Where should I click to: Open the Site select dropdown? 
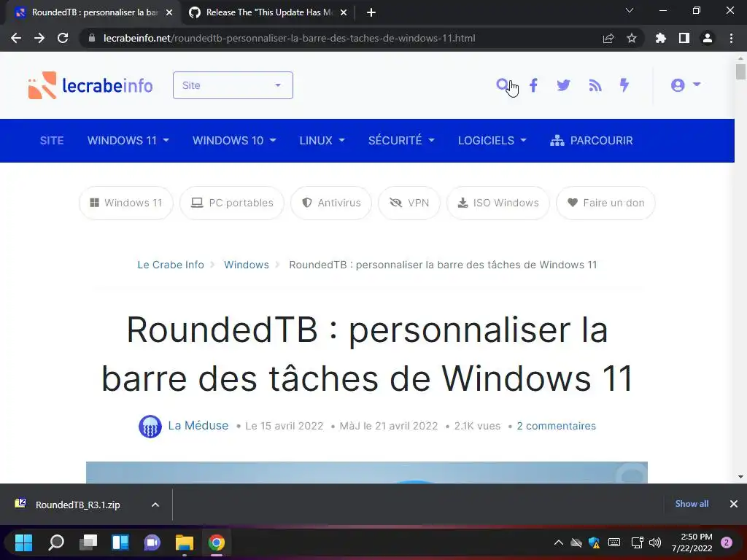pos(233,85)
